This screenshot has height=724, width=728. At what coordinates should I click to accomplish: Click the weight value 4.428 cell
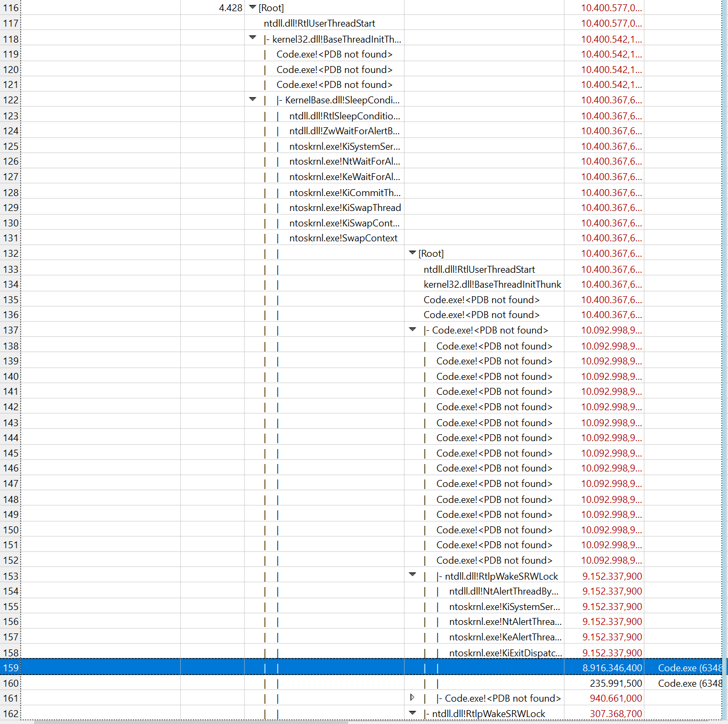coord(230,7)
